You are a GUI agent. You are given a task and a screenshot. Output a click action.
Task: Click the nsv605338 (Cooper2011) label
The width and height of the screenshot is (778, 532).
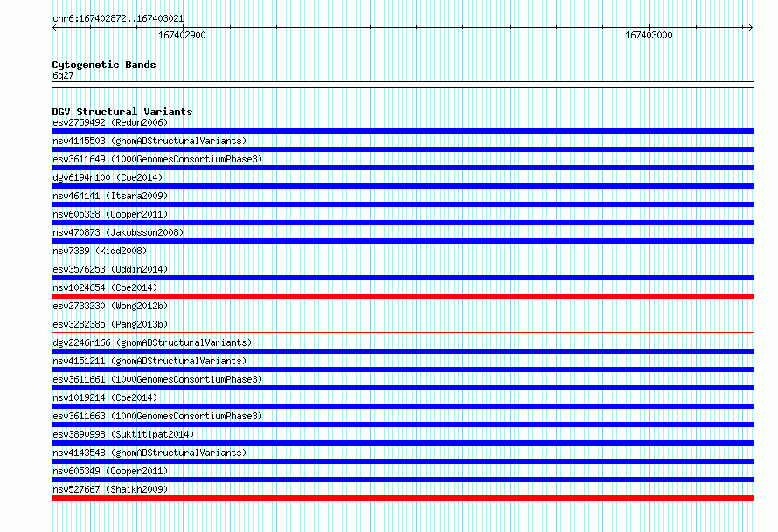click(x=110, y=214)
